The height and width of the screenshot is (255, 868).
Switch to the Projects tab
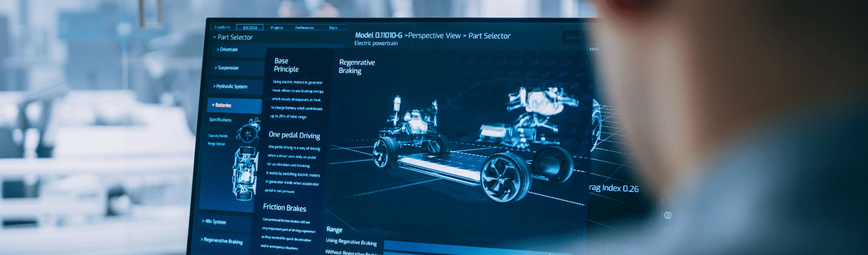(x=277, y=28)
